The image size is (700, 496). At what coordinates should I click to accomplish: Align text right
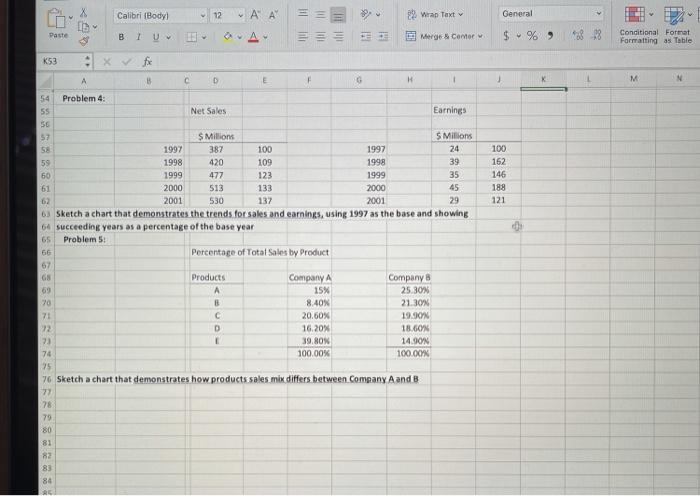point(338,37)
